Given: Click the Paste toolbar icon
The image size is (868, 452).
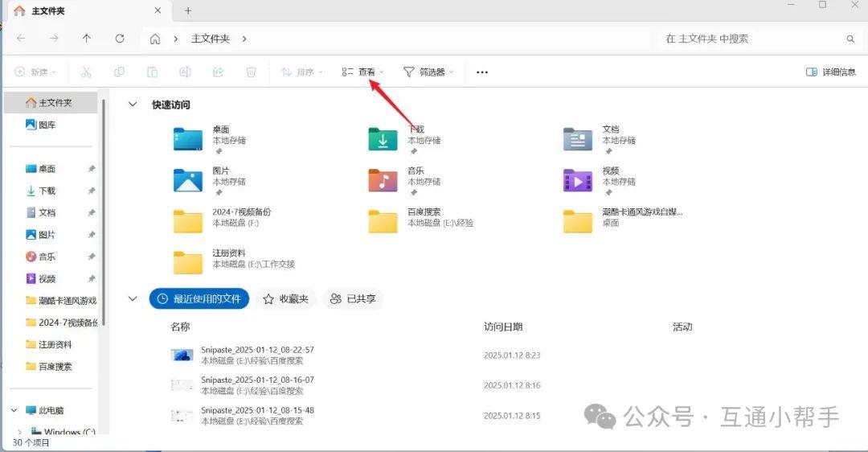Looking at the screenshot, I should pos(152,72).
